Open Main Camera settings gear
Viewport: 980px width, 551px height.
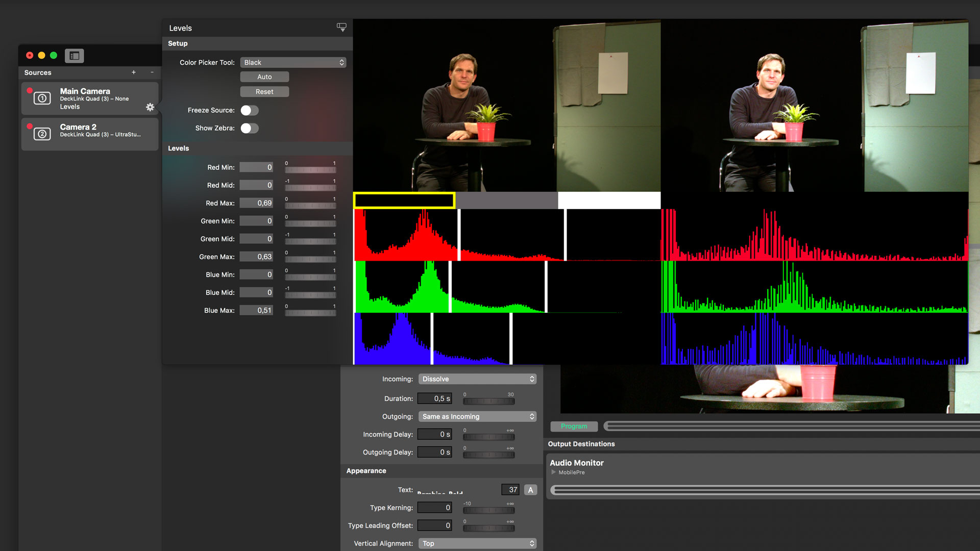(150, 107)
